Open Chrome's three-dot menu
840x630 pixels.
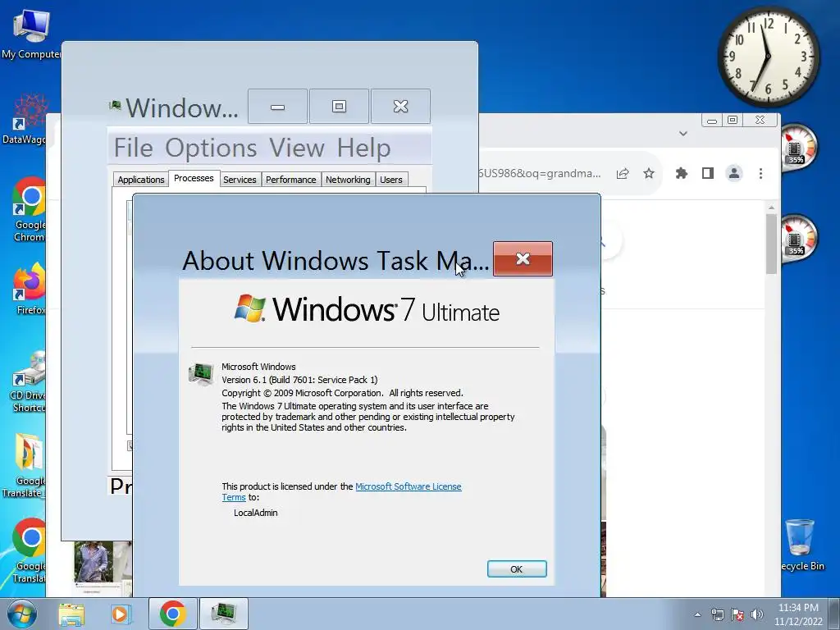pyautogui.click(x=760, y=173)
